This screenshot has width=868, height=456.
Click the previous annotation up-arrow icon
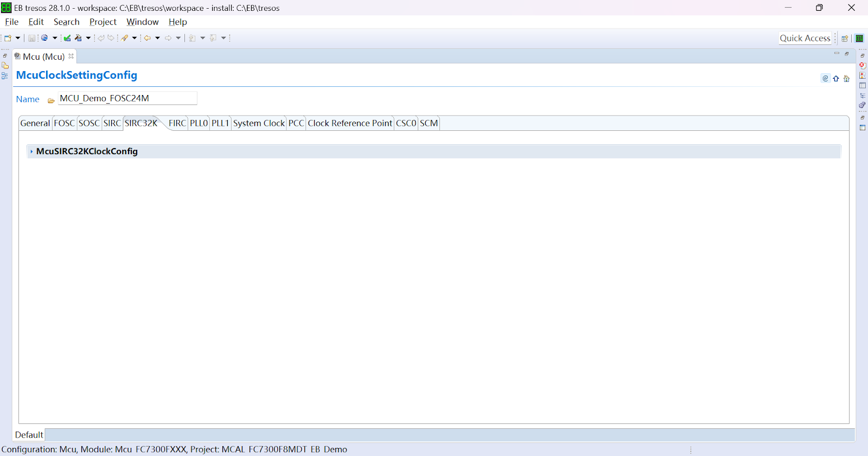point(213,38)
